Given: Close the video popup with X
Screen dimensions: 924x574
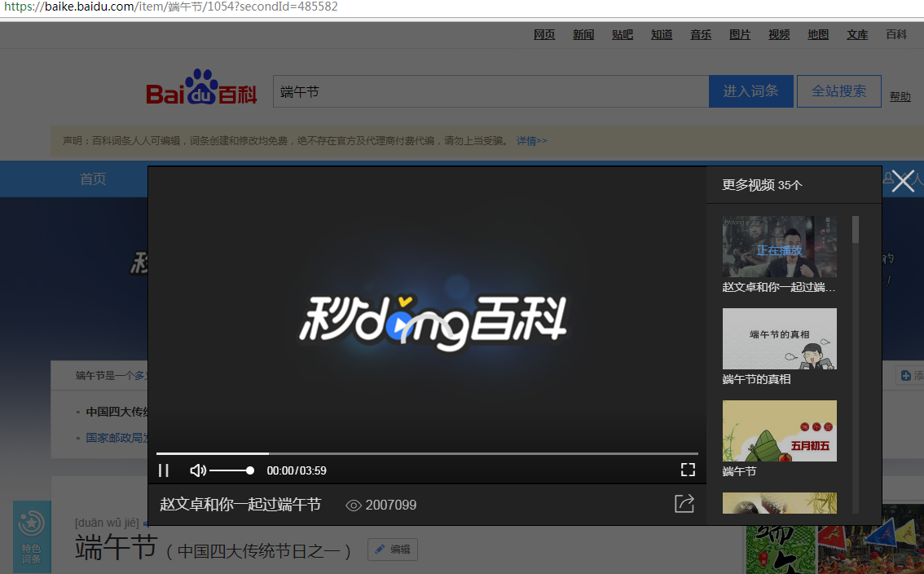Looking at the screenshot, I should 903,181.
